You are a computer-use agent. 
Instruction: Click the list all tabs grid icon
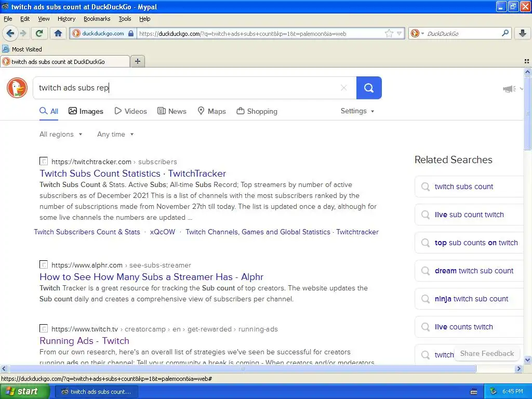(x=527, y=61)
